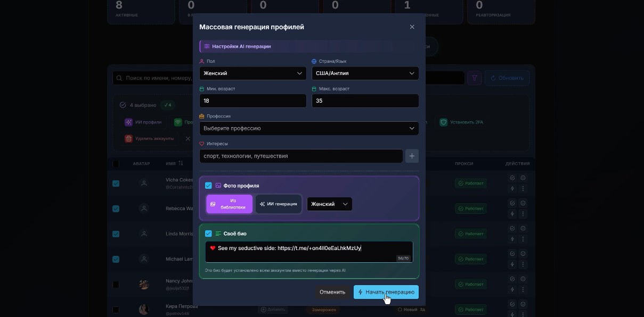Click the Отменить button
This screenshot has width=644, height=317.
click(x=332, y=292)
